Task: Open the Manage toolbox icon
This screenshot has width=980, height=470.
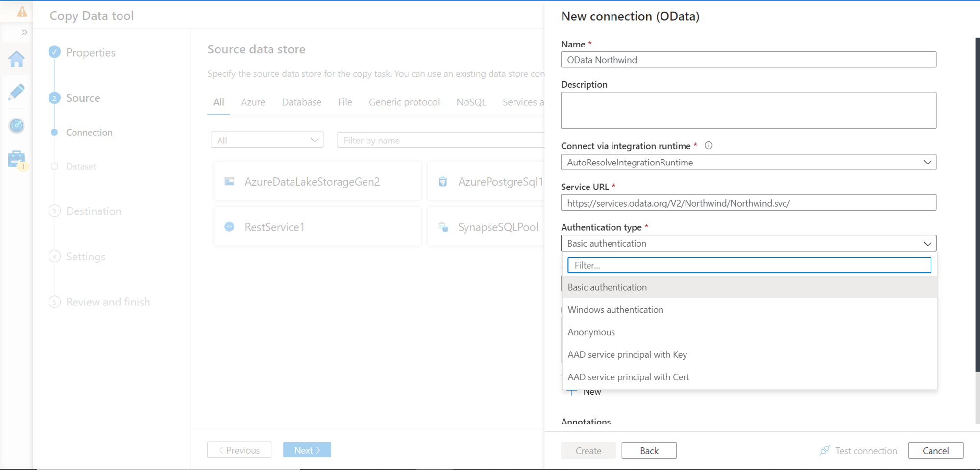Action: click(17, 159)
